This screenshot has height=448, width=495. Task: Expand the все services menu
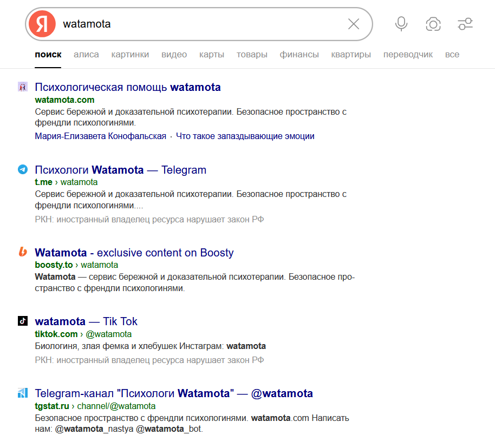coord(452,55)
